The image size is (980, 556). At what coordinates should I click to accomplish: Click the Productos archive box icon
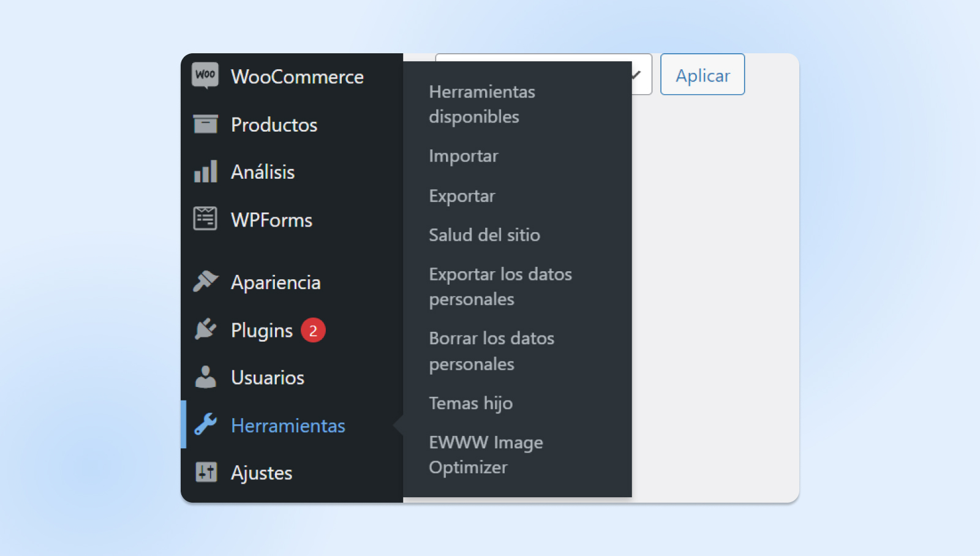(x=205, y=124)
